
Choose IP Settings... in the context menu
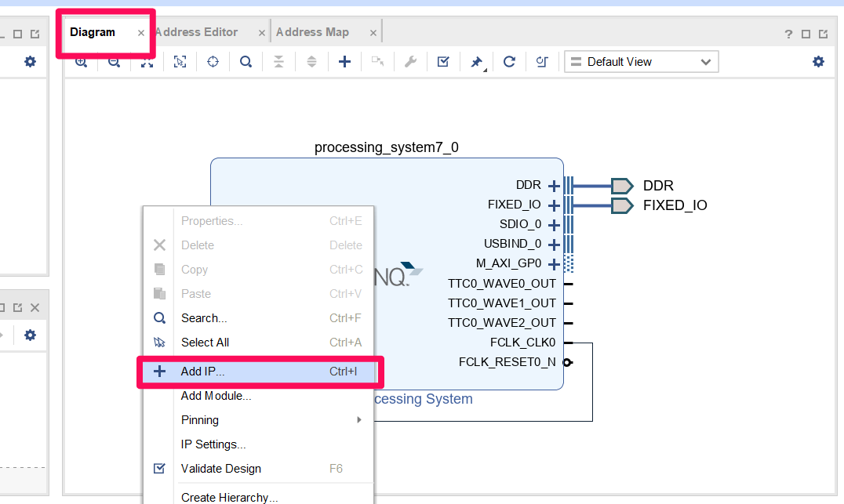pyautogui.click(x=259, y=444)
